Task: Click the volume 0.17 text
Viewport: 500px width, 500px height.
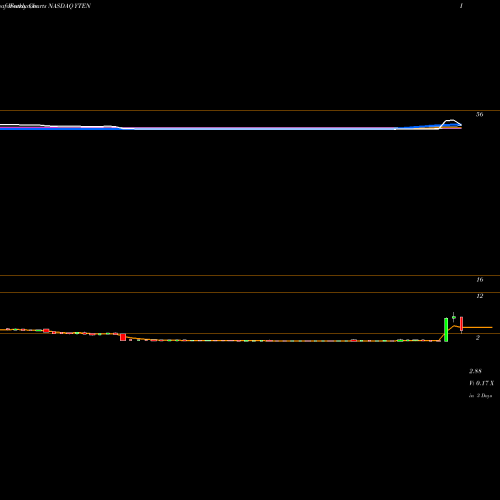Action: [x=482, y=383]
